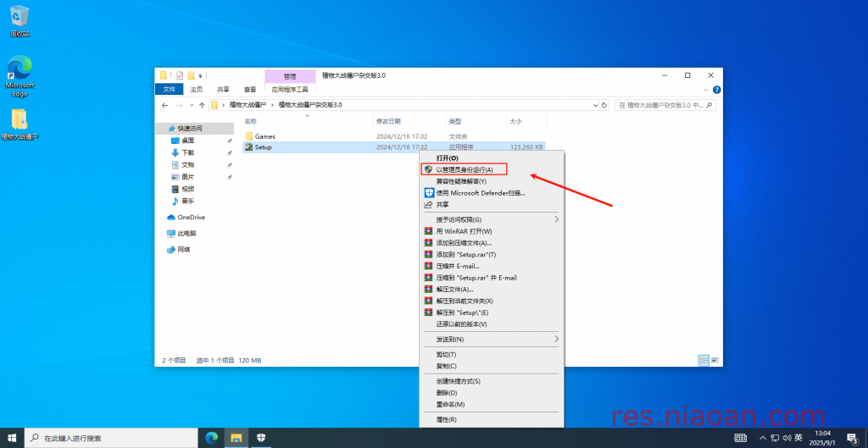Select 创建快捷方式 menu entry
The height and width of the screenshot is (448, 868).
pyautogui.click(x=492, y=381)
